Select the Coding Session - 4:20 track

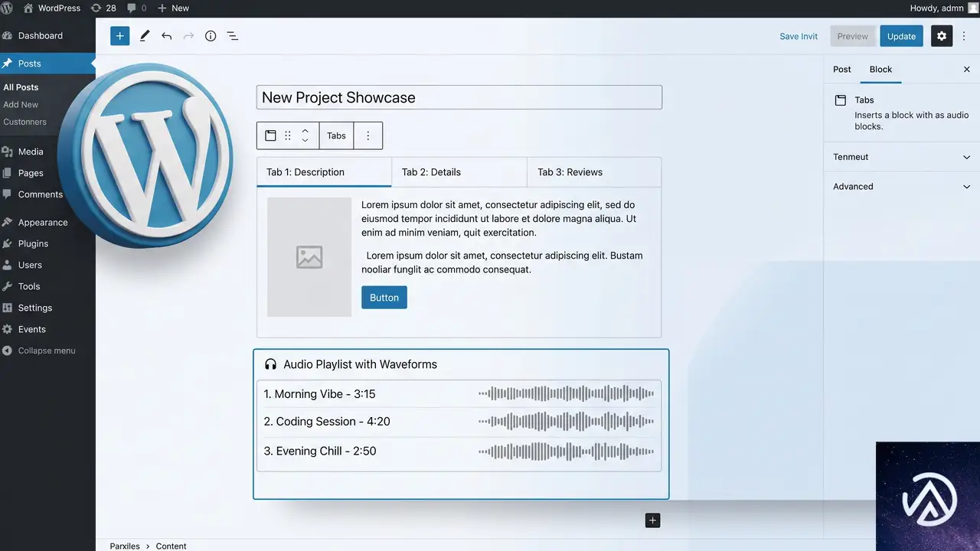click(327, 422)
